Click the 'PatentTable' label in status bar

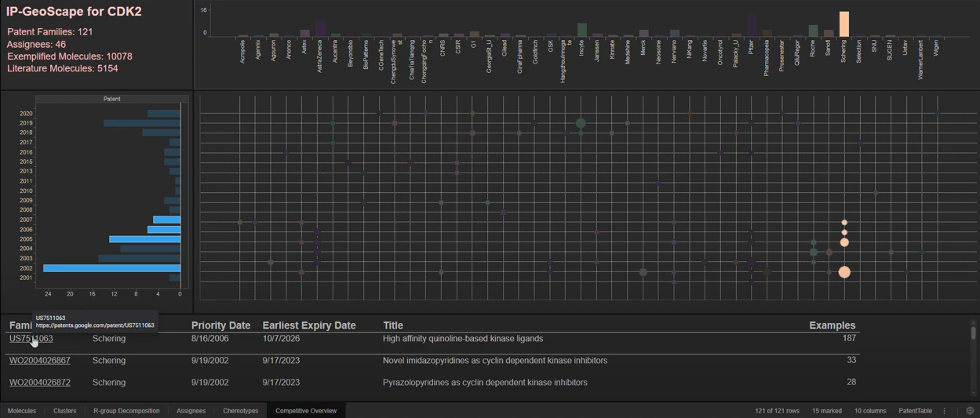915,411
